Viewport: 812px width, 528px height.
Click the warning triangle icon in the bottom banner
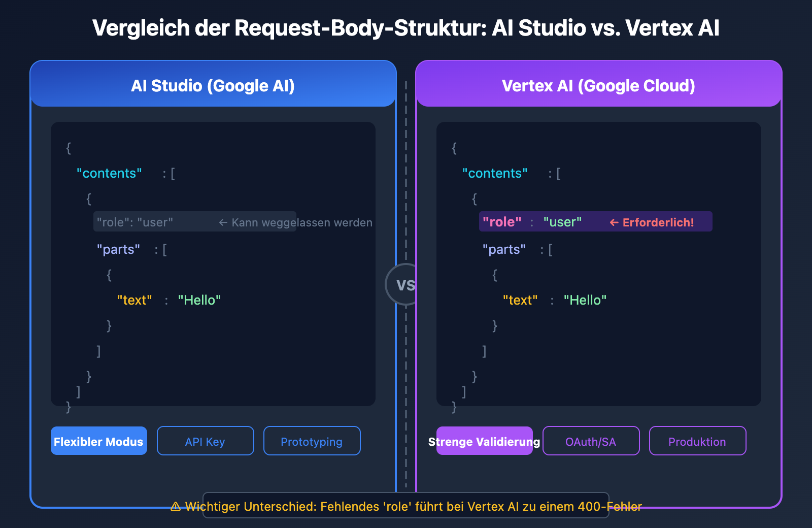click(176, 506)
